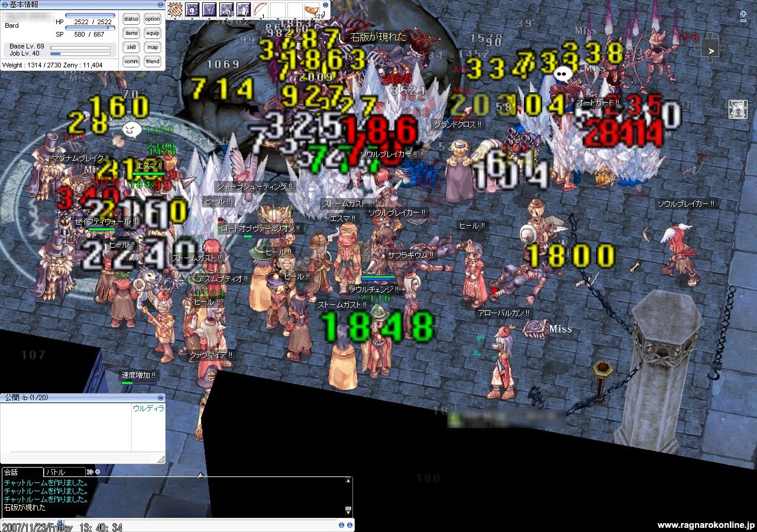
Task: Switch to the 会話 chat tab
Action: (22, 472)
